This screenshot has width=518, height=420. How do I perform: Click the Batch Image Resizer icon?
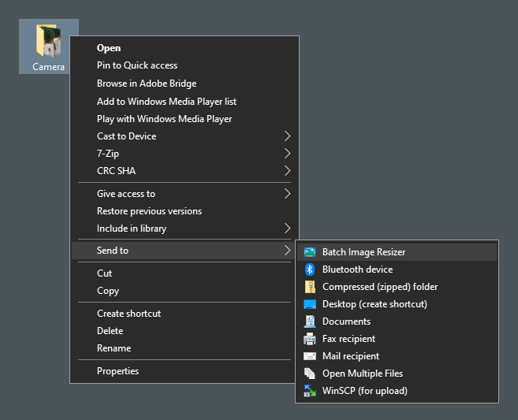click(310, 252)
